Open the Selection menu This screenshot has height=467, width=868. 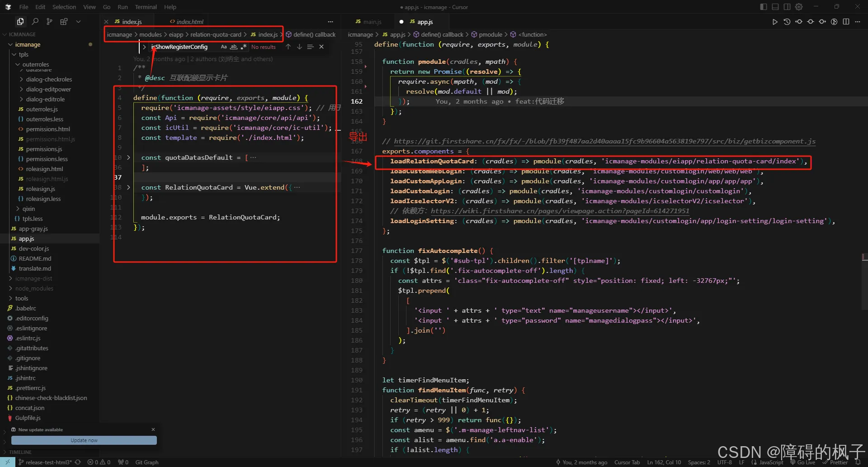tap(64, 7)
